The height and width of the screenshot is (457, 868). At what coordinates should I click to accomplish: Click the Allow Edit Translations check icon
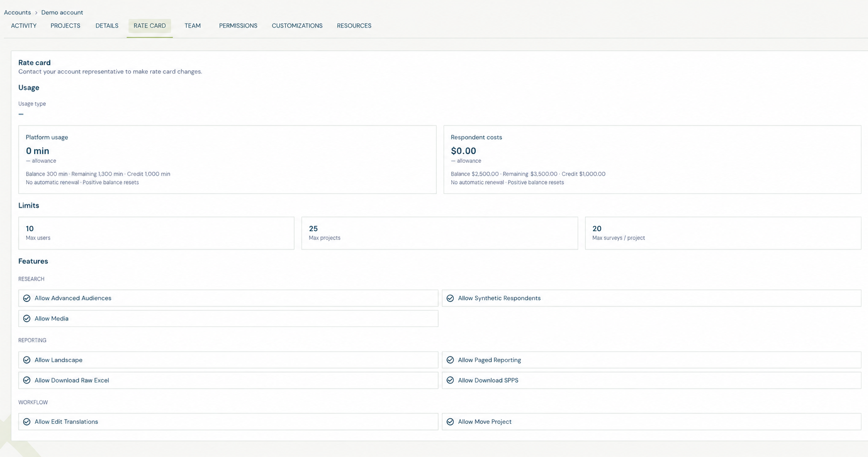[27, 422]
